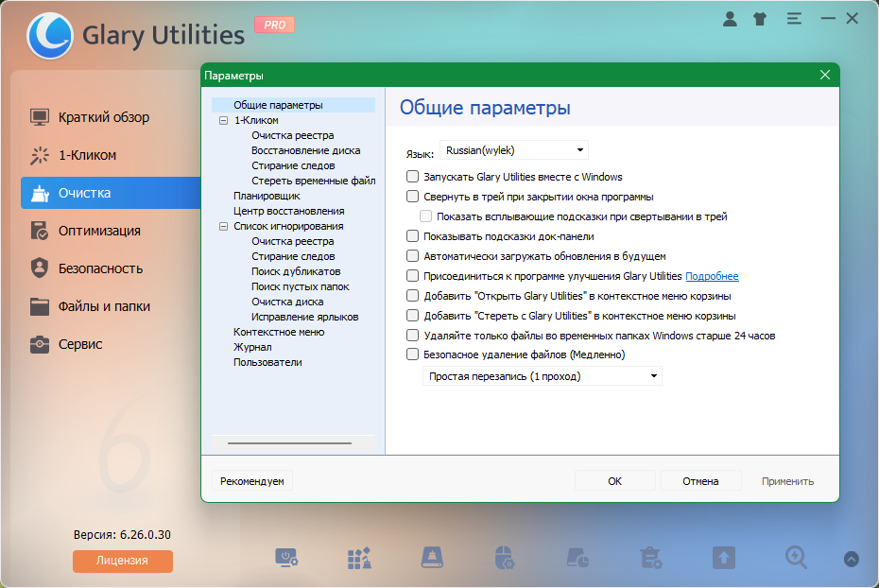Close the Параметры dialog
This screenshot has width=879, height=588.
click(824, 75)
